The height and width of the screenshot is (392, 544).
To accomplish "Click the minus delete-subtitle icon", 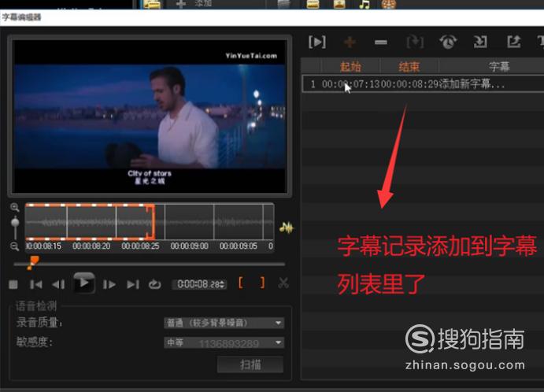I will (381, 43).
